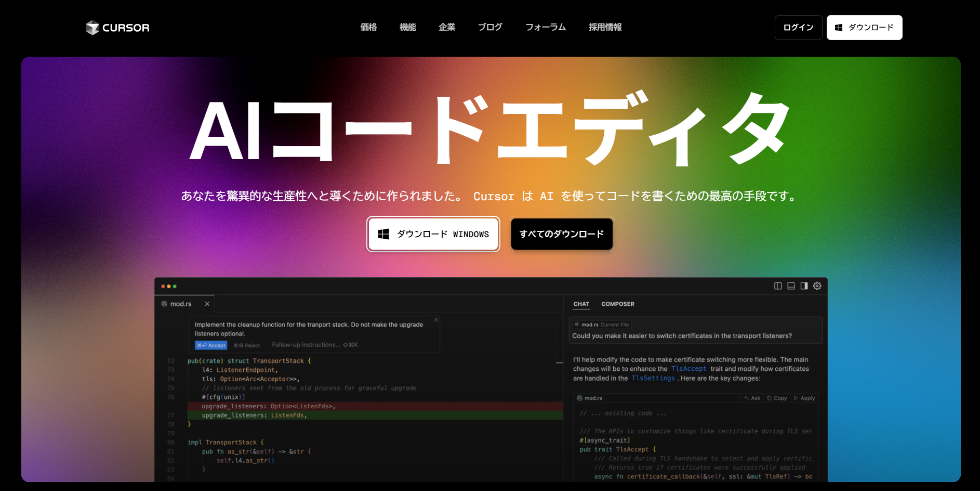Click the red window dot in editor
This screenshot has height=491, width=980.
point(163,286)
